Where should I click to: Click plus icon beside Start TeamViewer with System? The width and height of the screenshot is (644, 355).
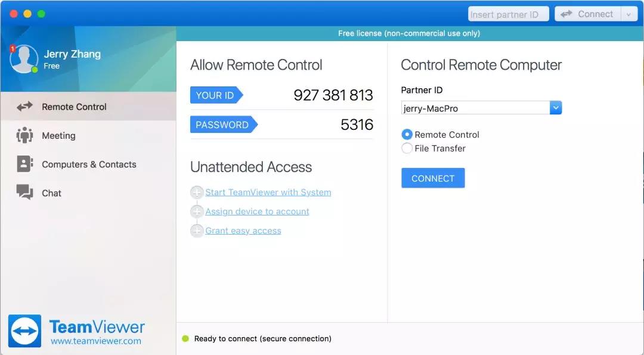point(197,192)
